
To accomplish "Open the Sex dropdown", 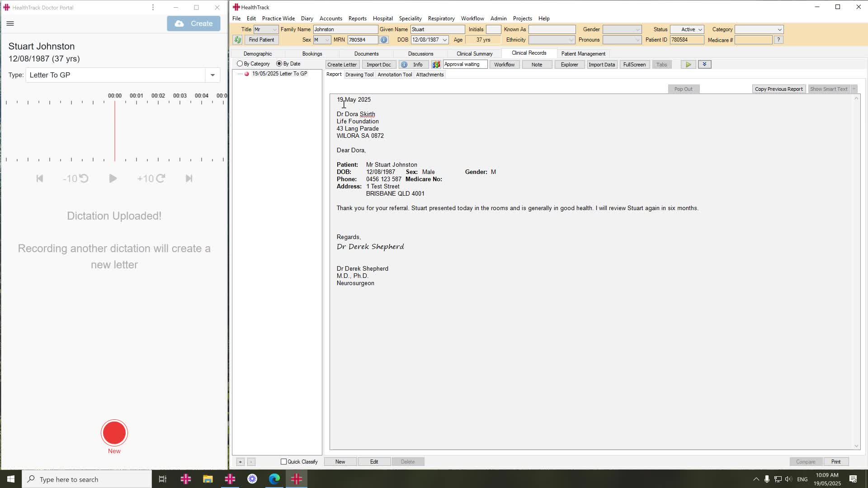I will point(327,40).
